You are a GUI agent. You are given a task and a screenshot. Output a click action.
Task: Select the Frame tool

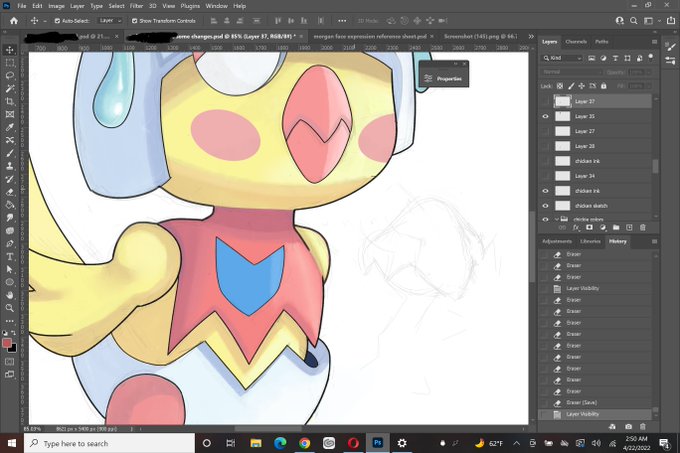click(x=10, y=114)
